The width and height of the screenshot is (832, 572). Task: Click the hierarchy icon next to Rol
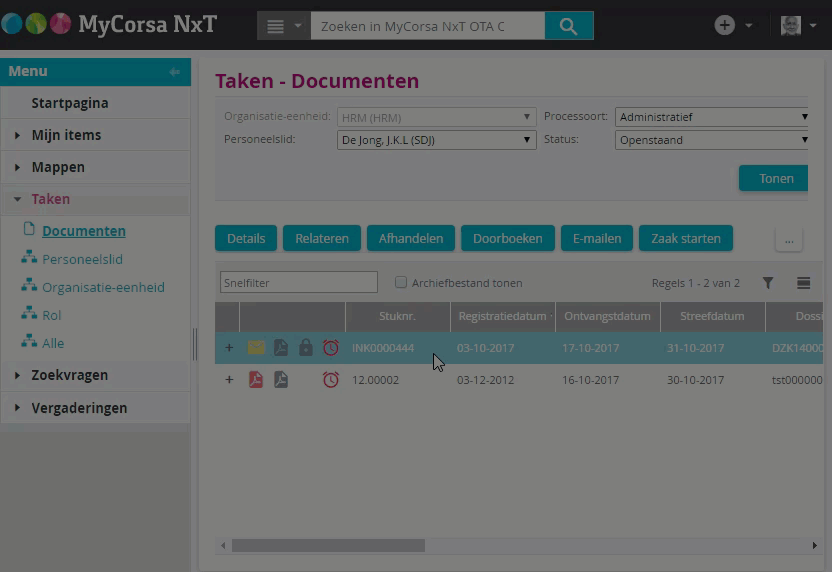pyautogui.click(x=29, y=313)
